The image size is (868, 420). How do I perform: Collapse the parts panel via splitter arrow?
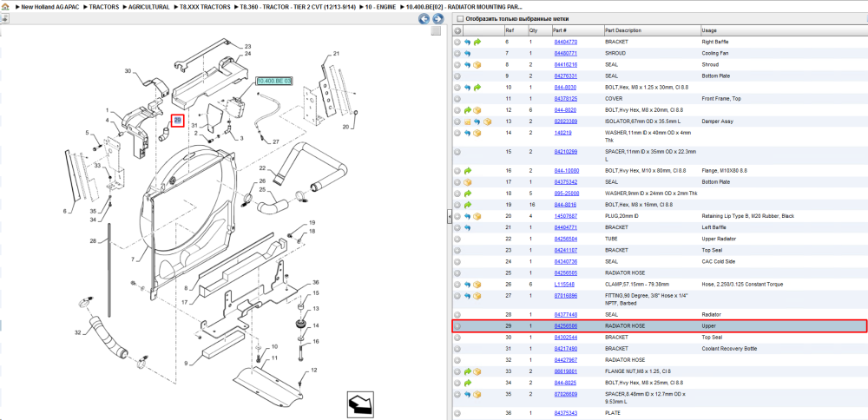[x=450, y=217]
